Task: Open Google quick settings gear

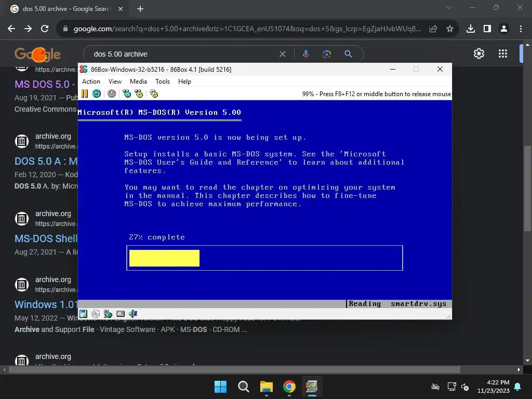Action: pos(478,54)
